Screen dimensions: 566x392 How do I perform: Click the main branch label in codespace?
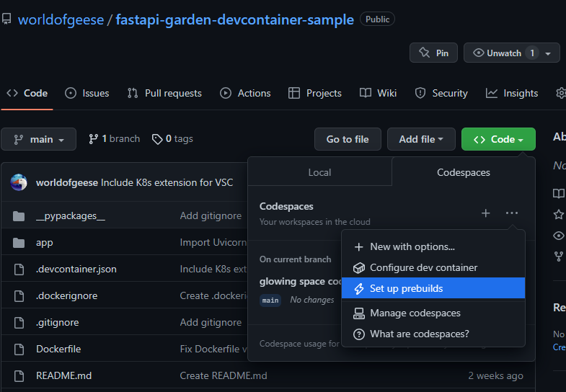pyautogui.click(x=270, y=300)
